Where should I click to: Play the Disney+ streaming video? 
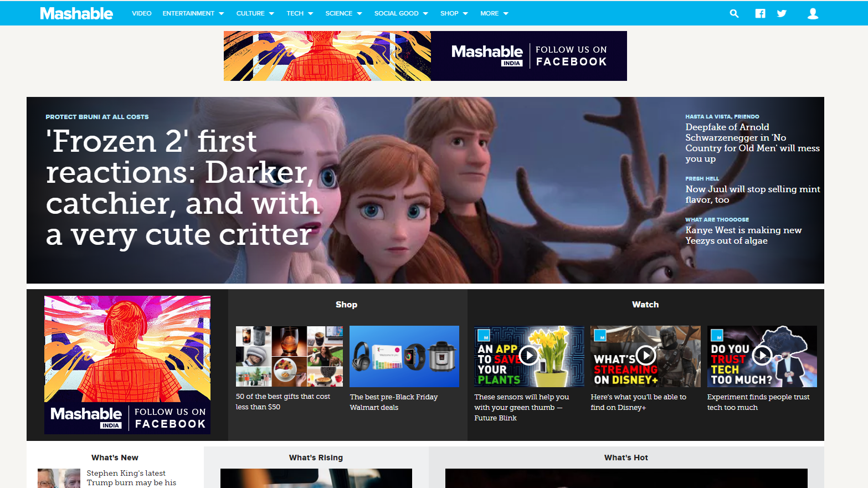point(645,355)
